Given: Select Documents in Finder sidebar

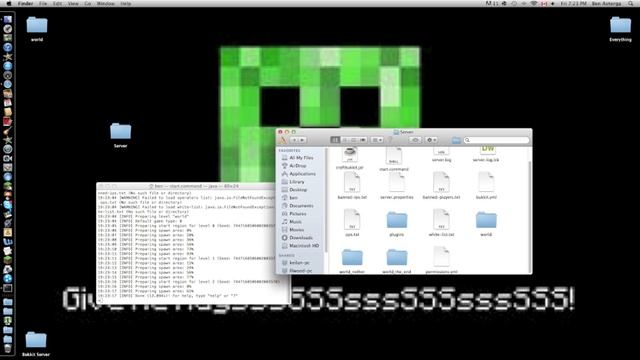Looking at the screenshot, I should 302,206.
